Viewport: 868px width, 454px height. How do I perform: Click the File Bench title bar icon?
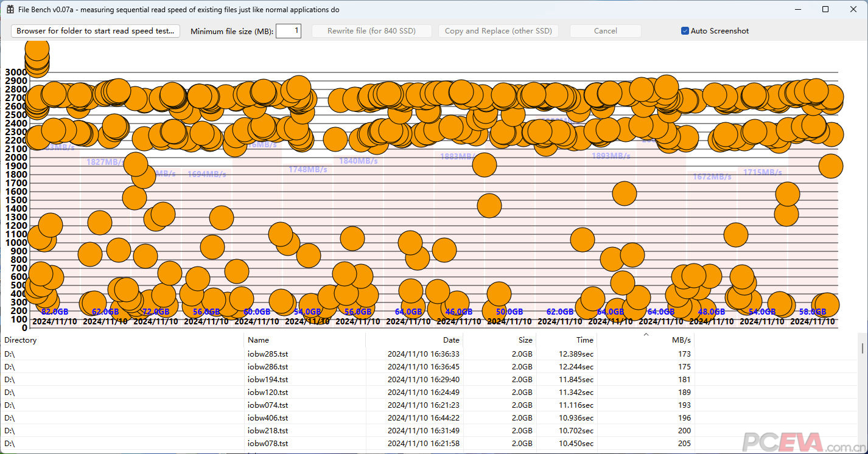pos(10,10)
